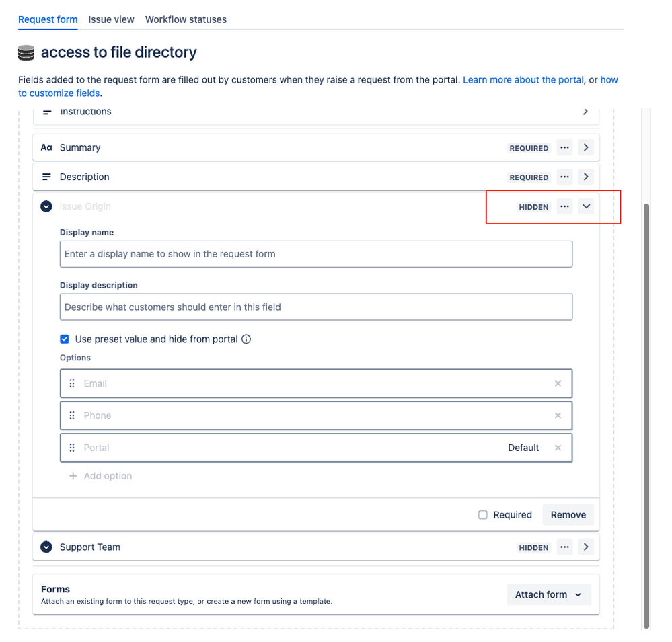This screenshot has width=672, height=642.
Task: Click the database request type icon
Action: click(x=26, y=52)
